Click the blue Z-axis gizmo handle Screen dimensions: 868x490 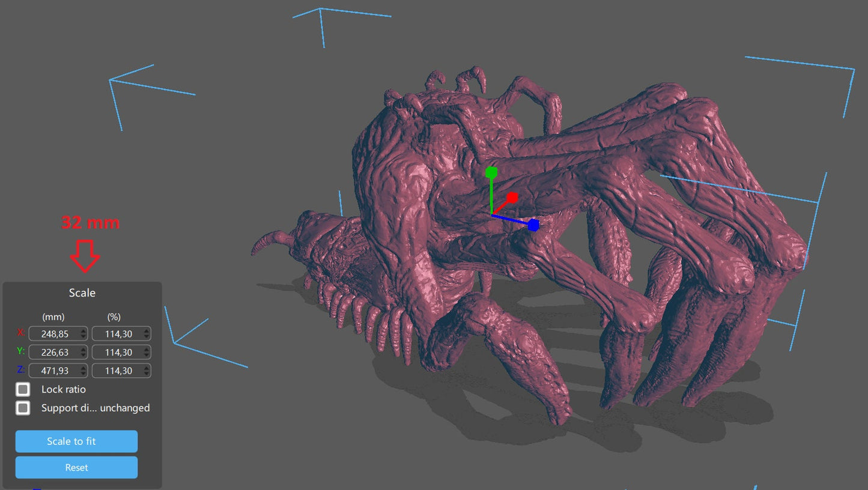533,225
